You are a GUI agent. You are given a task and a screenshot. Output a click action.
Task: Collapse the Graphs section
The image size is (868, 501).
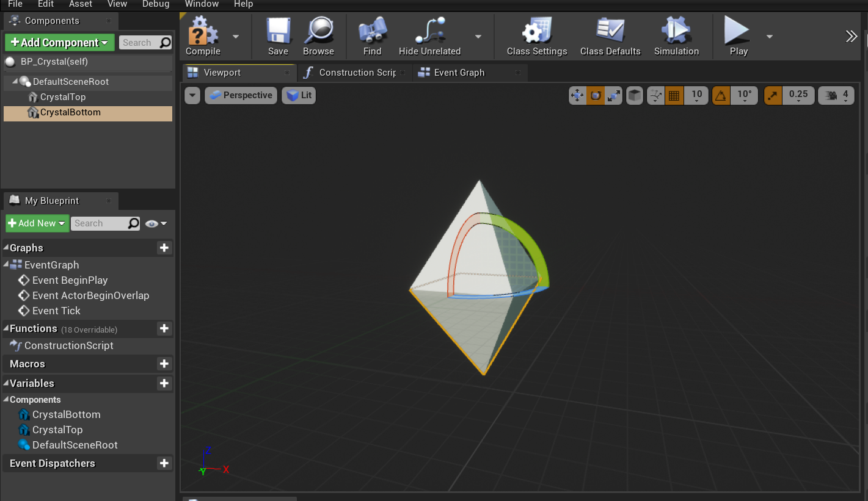pos(6,248)
